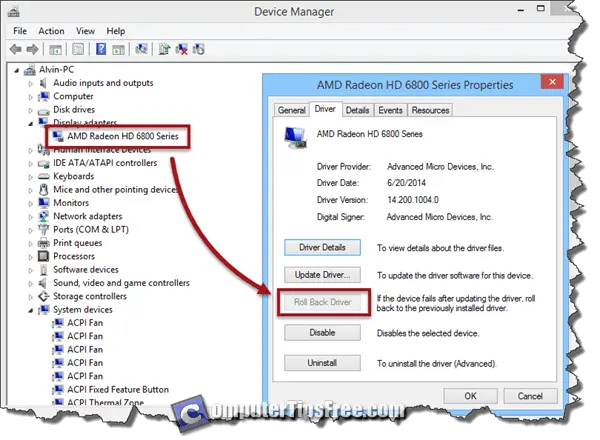Select the ACPI Thermal Zone device
600x440 pixels.
[105, 402]
